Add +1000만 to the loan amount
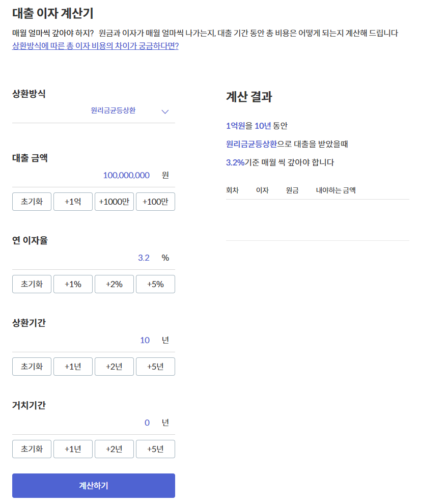Screen dimensions: 447x504 114,201
